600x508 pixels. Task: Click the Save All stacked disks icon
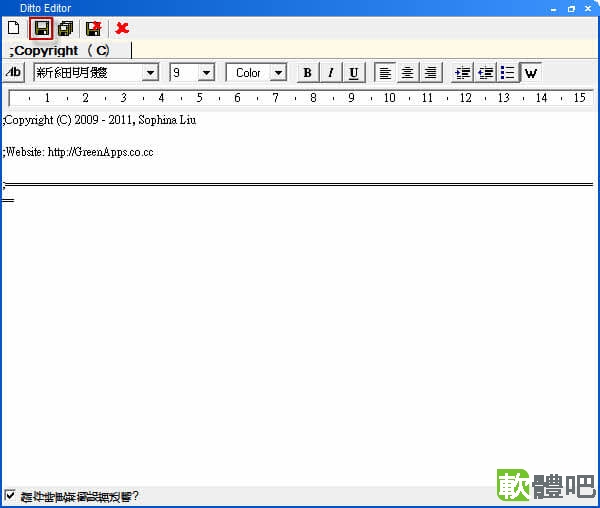coord(65,29)
